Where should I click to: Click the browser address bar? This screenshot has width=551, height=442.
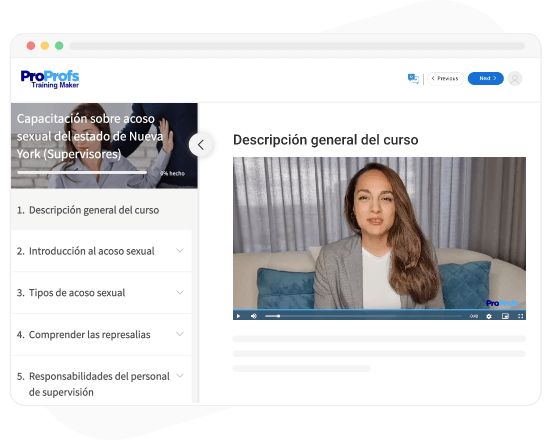[297, 46]
